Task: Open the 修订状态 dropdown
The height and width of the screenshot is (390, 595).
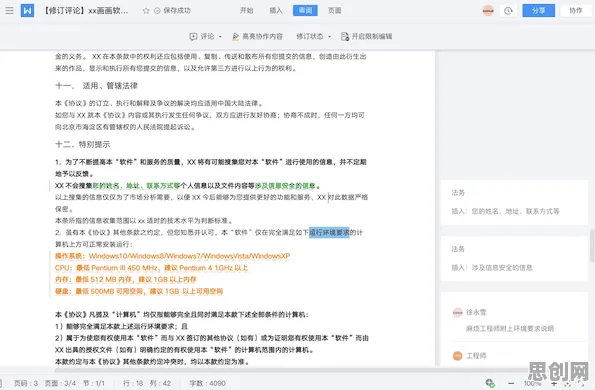Action: pyautogui.click(x=313, y=36)
